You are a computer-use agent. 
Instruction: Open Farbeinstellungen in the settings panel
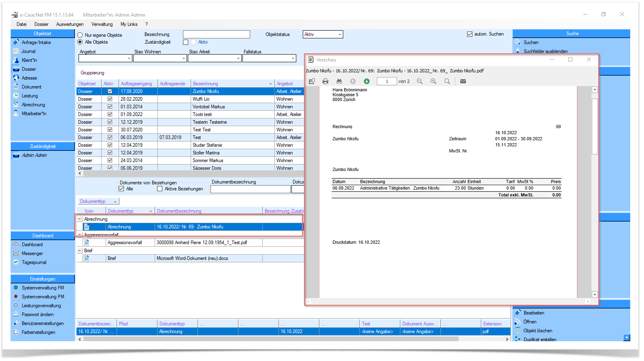click(x=38, y=332)
